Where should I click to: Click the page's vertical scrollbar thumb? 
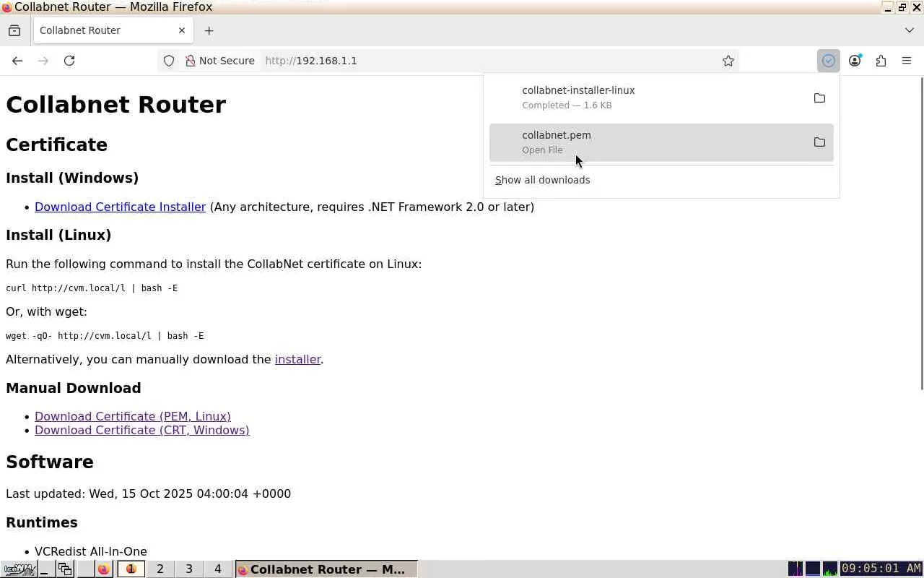920,233
